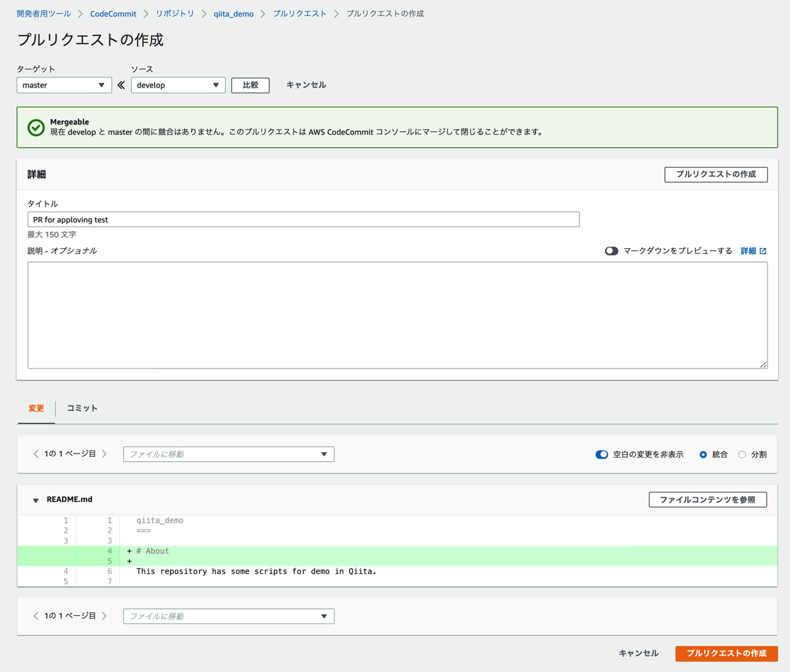
Task: Open the qiita_demo repository breadcrumb link
Action: 233,13
